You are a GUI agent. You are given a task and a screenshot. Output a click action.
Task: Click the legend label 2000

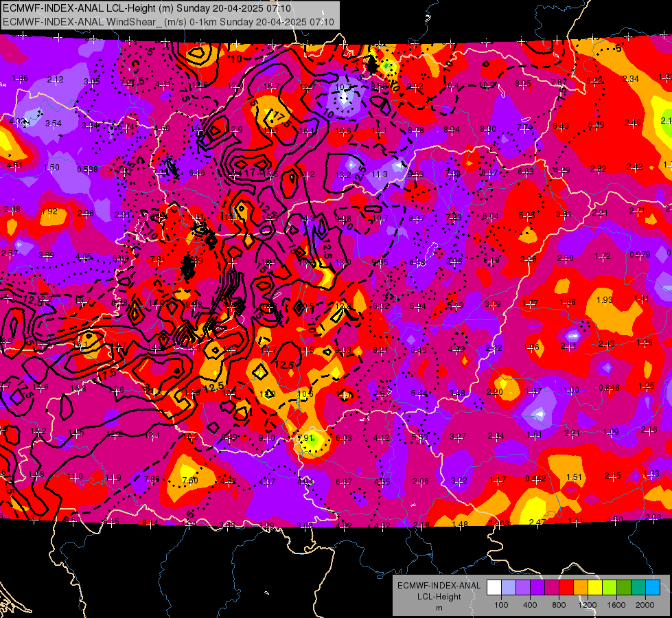click(645, 605)
